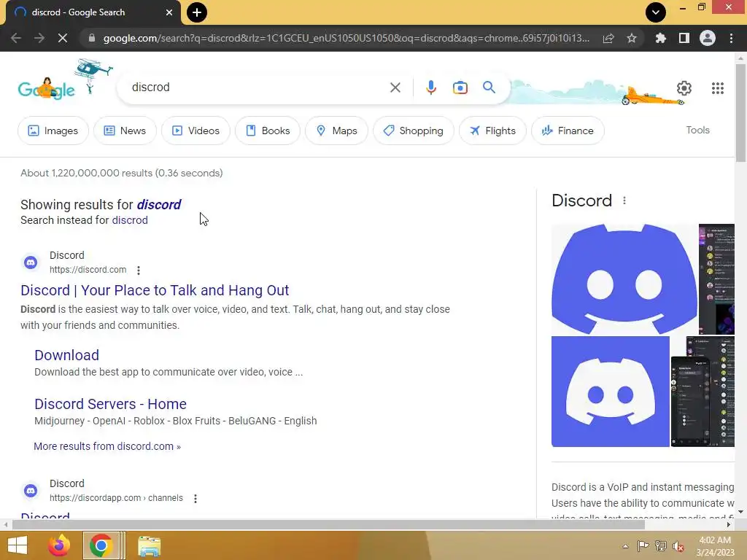Bookmark this page with the star icon
747x560 pixels.
(x=632, y=38)
